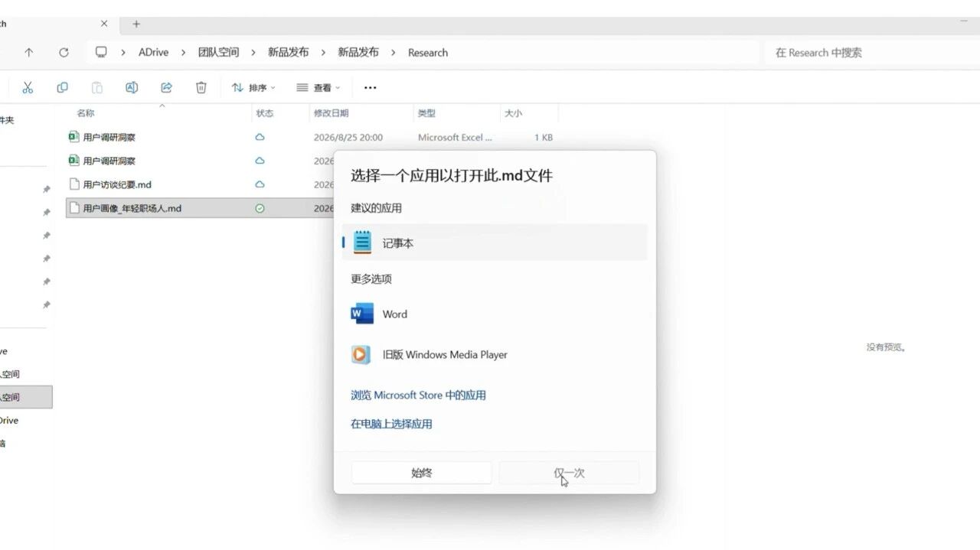Choose 记事本 as the app
980x550 pixels.
click(495, 242)
